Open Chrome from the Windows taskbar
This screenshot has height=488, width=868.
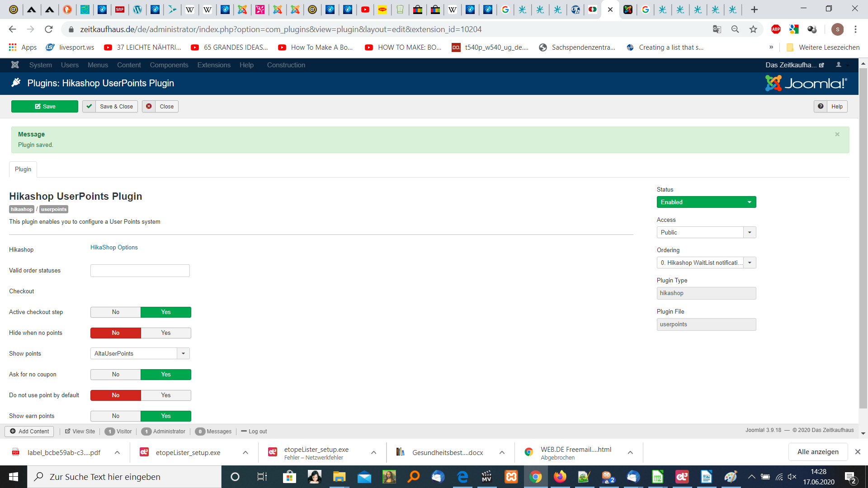coord(535,477)
